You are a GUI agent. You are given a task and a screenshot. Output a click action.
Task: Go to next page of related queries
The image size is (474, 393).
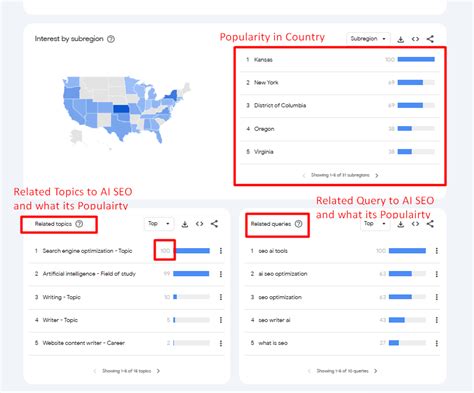click(x=376, y=371)
